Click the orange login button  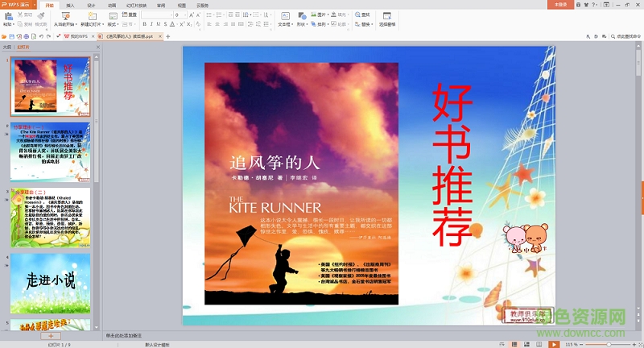click(x=560, y=5)
